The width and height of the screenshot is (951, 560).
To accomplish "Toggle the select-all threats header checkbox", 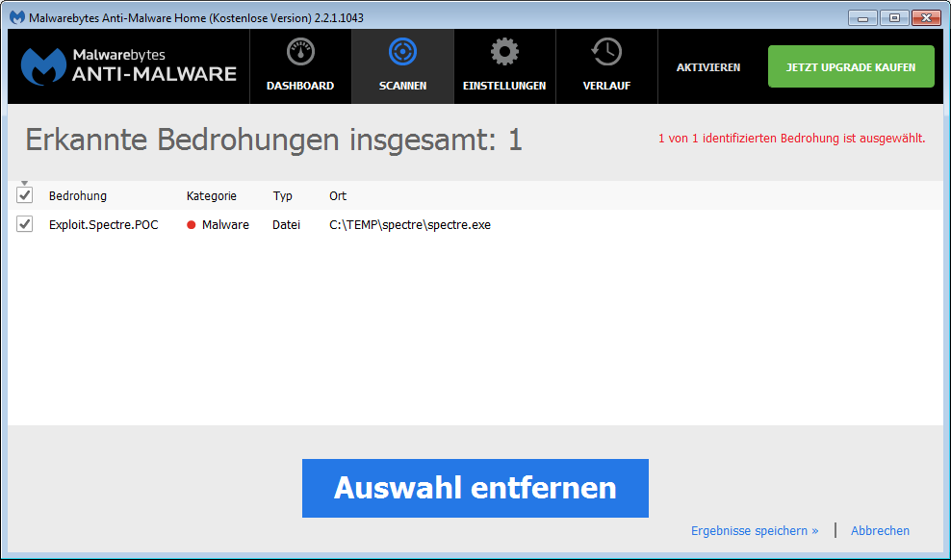I will 24,195.
